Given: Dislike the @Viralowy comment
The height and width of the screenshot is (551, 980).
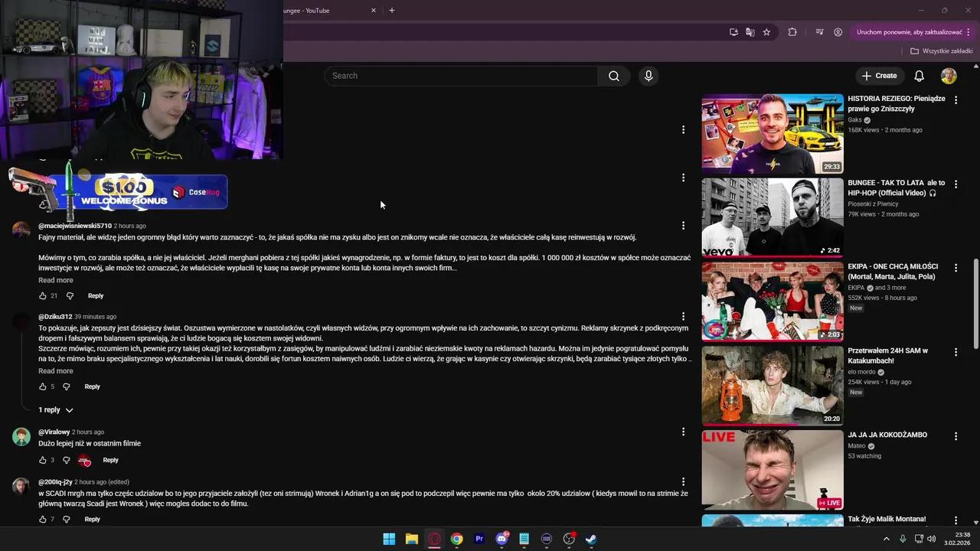Looking at the screenshot, I should pos(67,460).
